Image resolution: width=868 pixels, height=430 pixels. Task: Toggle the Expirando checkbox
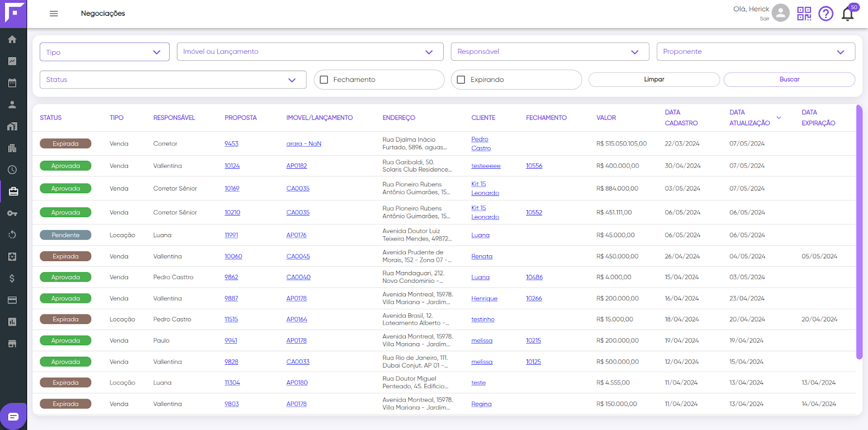(x=461, y=80)
